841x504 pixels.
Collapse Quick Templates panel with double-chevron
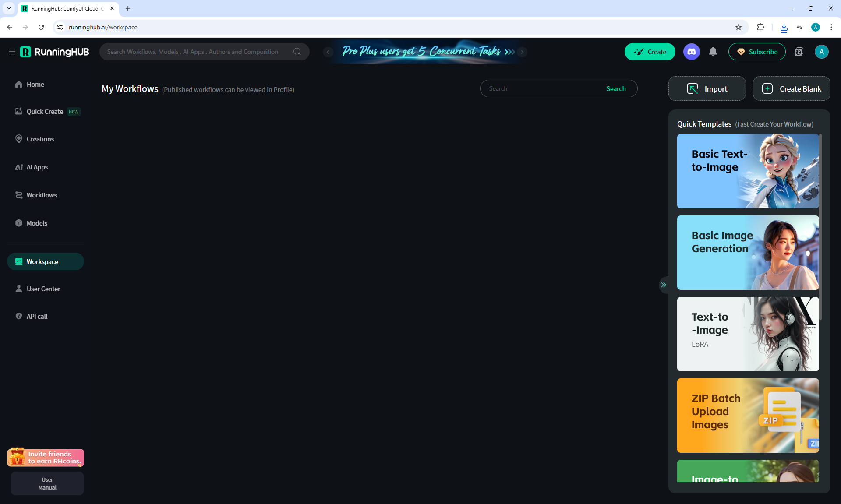click(x=664, y=285)
